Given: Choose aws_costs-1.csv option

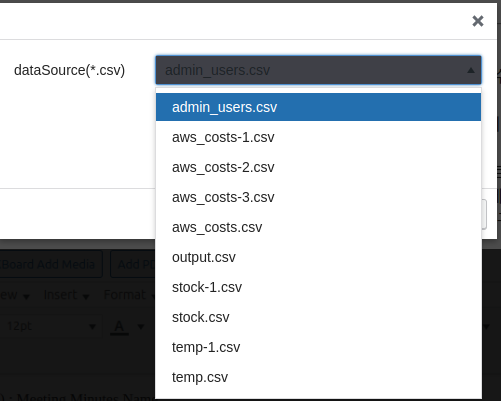Looking at the screenshot, I should [x=318, y=137].
